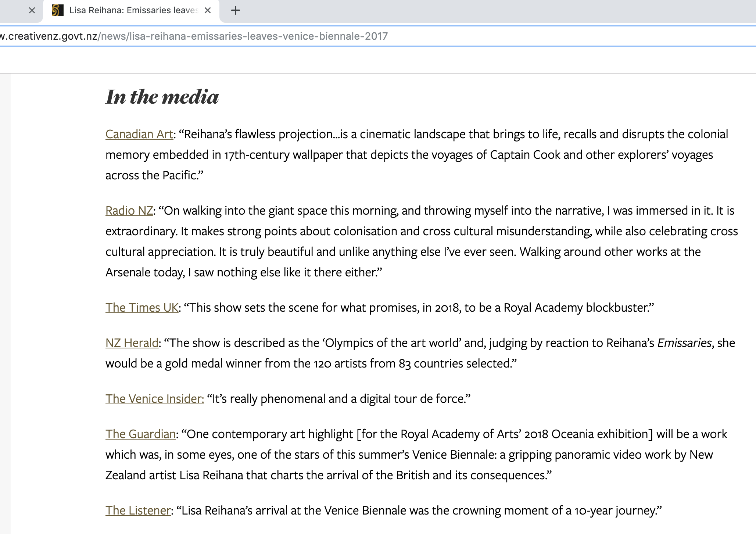
Task: Focus the creativenz.govt.nz address bar
Action: pyautogui.click(x=378, y=36)
